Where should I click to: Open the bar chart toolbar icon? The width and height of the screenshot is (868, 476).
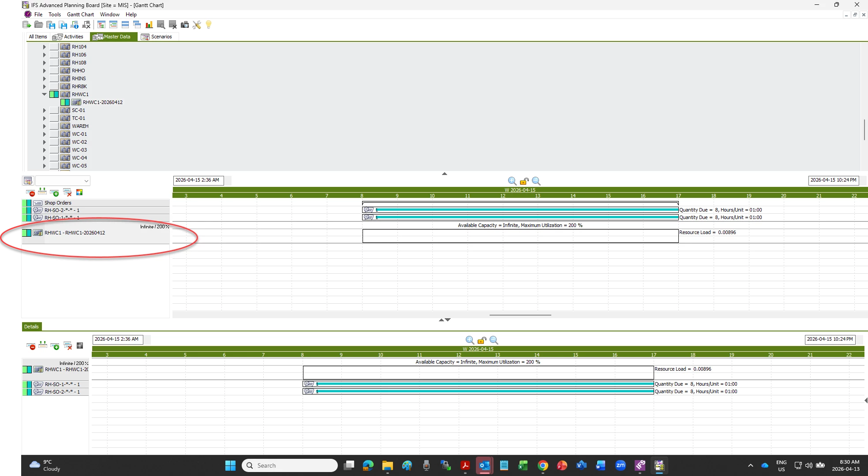(x=149, y=25)
